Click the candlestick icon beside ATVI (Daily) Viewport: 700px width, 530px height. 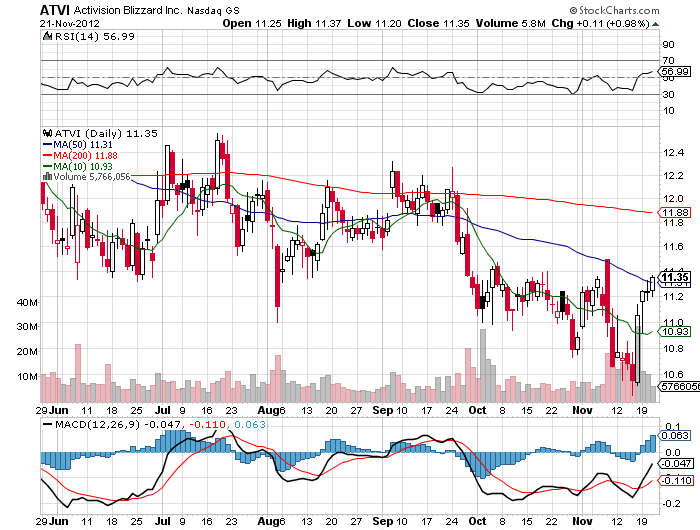click(47, 134)
